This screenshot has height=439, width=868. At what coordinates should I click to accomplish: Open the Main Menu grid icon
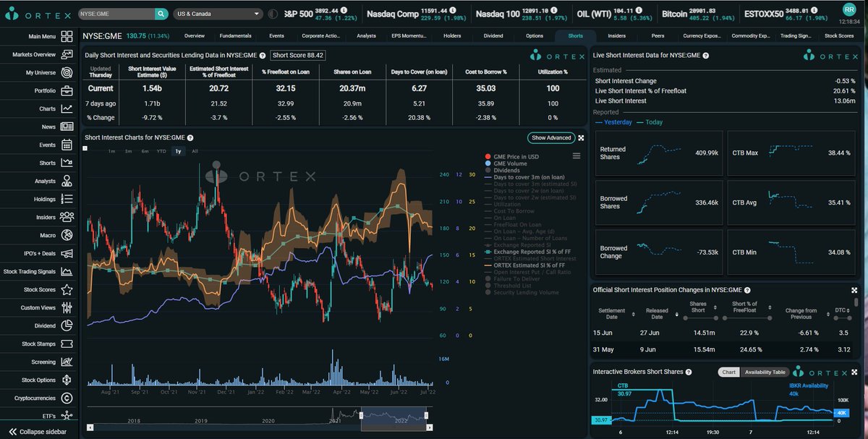pos(67,36)
